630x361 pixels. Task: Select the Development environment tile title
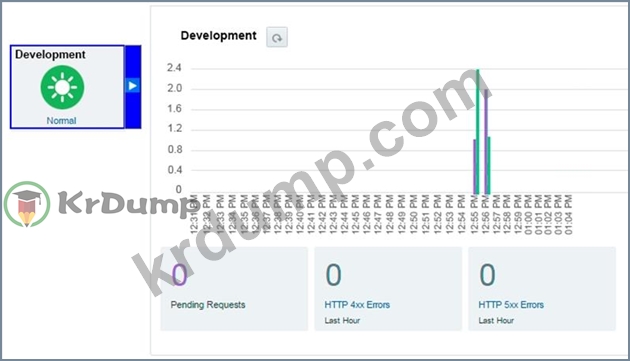click(50, 54)
